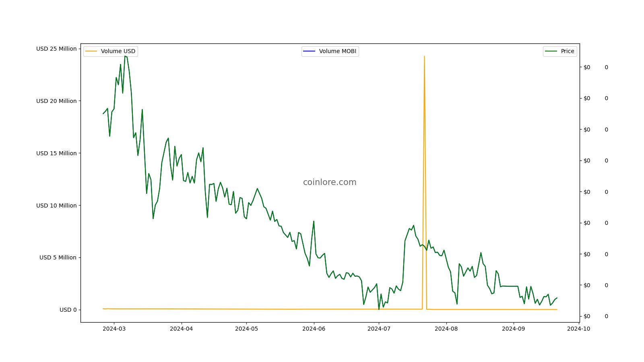644x362 pixels.
Task: Click the volume spike peak in late July
Action: 424,56
